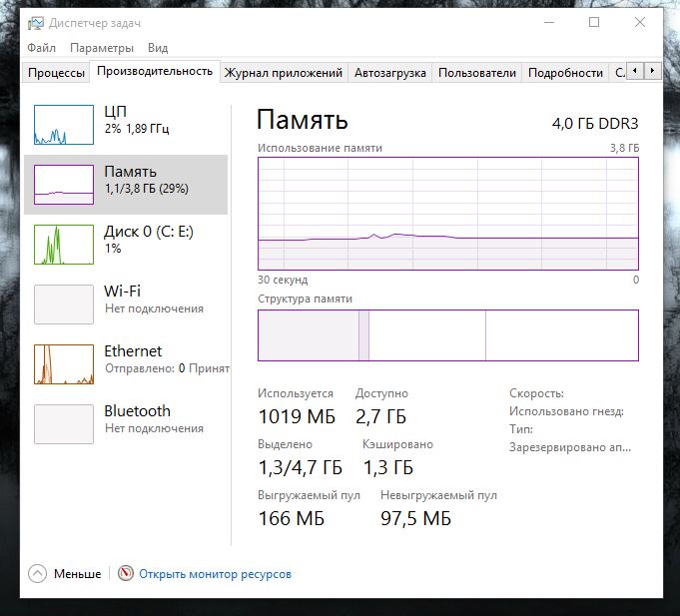
Task: Open the Пользователи tab
Action: click(x=477, y=73)
